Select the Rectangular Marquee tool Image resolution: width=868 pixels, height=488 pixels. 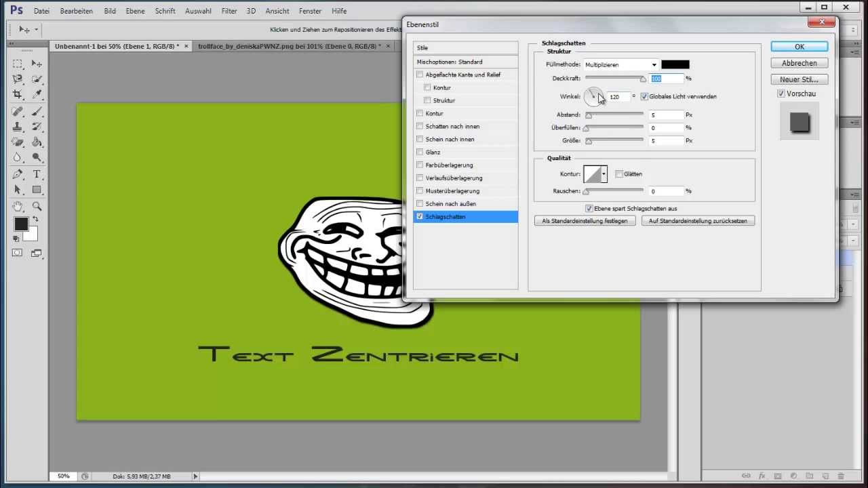[x=18, y=64]
